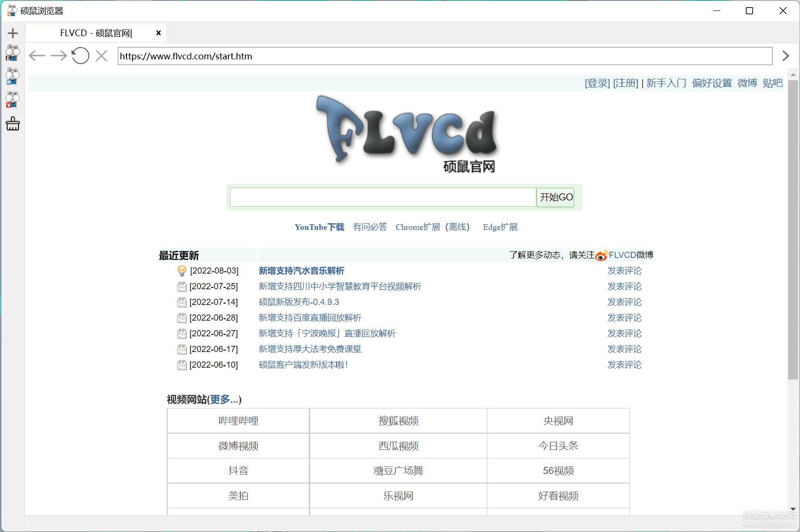Stop loading with the X icon
This screenshot has width=800, height=532.
pyautogui.click(x=102, y=56)
